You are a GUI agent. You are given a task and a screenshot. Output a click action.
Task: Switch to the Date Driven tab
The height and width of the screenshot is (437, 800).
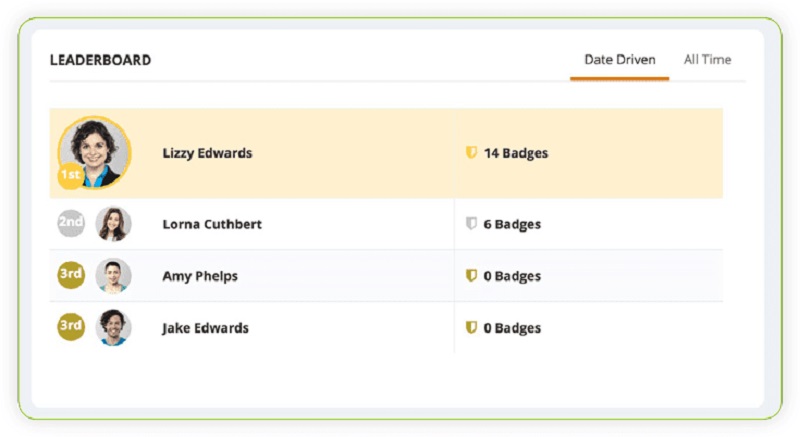pyautogui.click(x=619, y=60)
